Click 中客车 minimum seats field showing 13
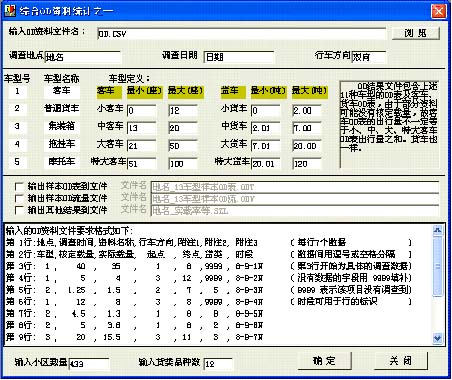Image resolution: width=452 pixels, height=380 pixels. tap(141, 128)
